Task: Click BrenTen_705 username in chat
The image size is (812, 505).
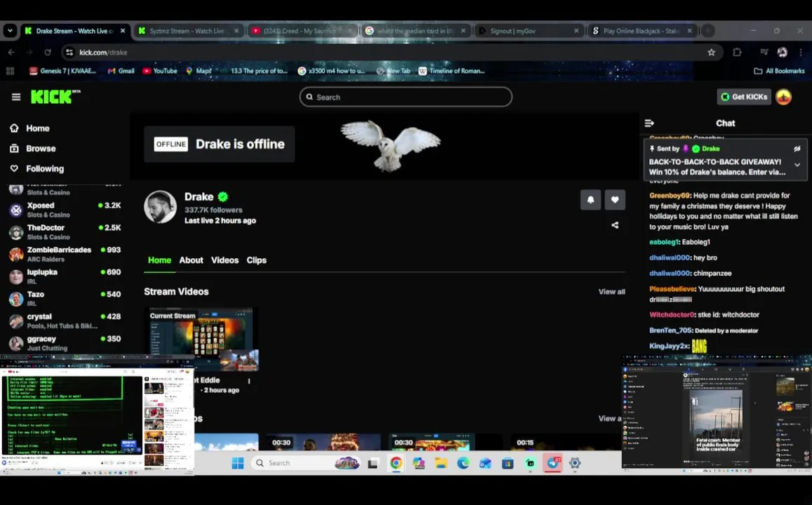Action: [x=670, y=330]
